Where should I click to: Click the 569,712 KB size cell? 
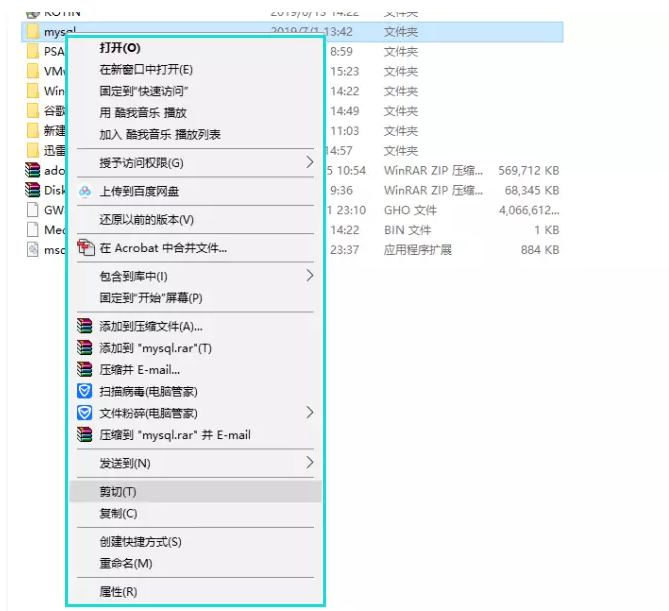[x=529, y=171]
